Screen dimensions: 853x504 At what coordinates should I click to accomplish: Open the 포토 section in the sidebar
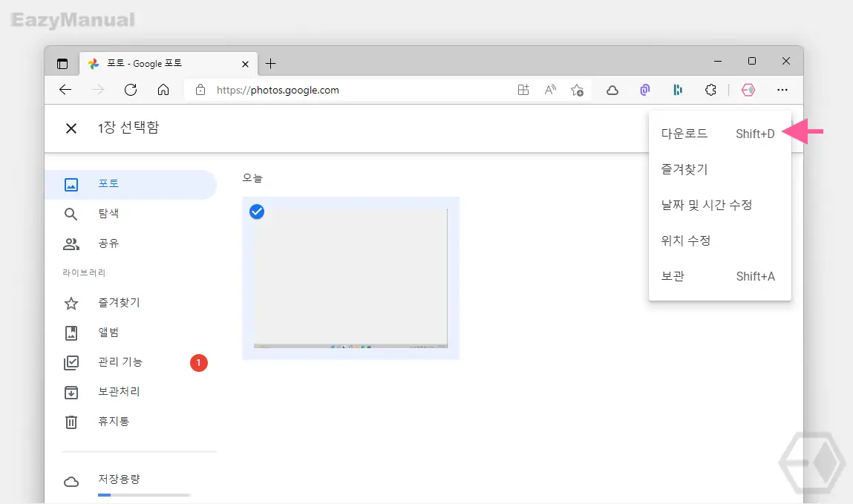click(x=131, y=184)
